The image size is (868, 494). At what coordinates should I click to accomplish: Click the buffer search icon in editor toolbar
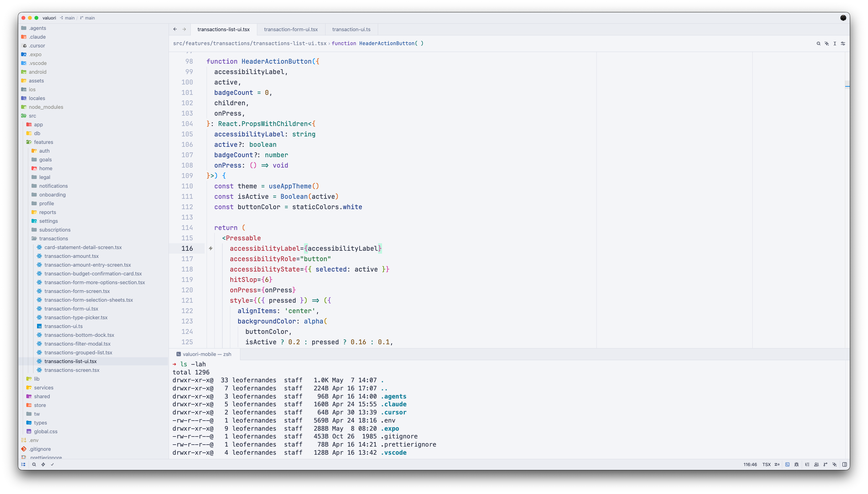tap(818, 44)
